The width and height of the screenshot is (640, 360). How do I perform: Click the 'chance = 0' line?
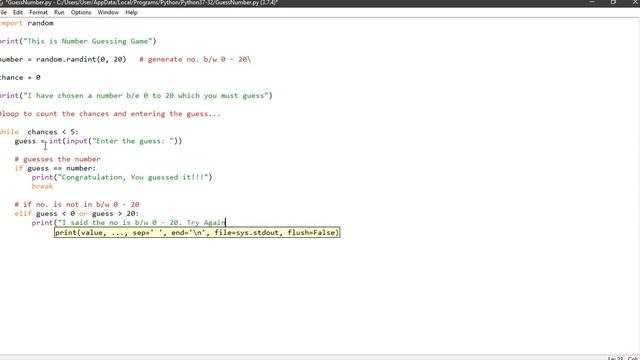pos(20,78)
